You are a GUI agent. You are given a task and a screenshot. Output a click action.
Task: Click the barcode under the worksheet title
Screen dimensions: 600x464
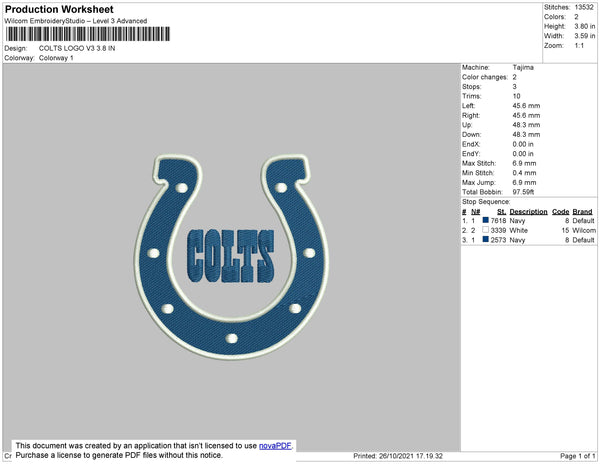coord(88,34)
